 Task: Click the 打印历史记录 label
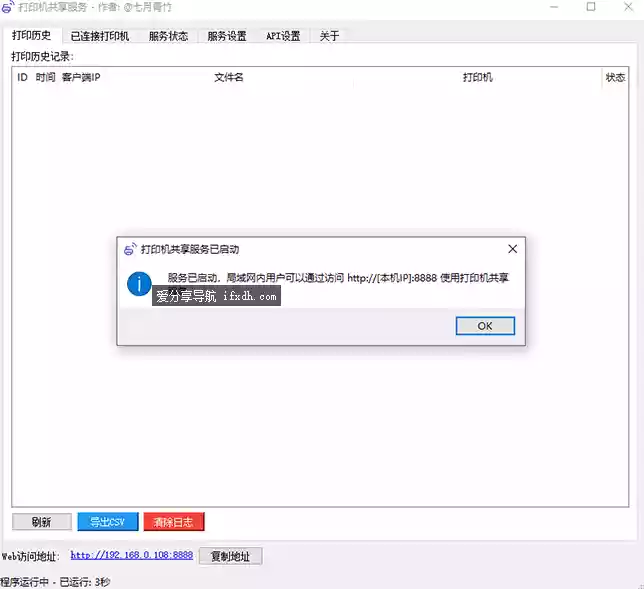(x=42, y=57)
